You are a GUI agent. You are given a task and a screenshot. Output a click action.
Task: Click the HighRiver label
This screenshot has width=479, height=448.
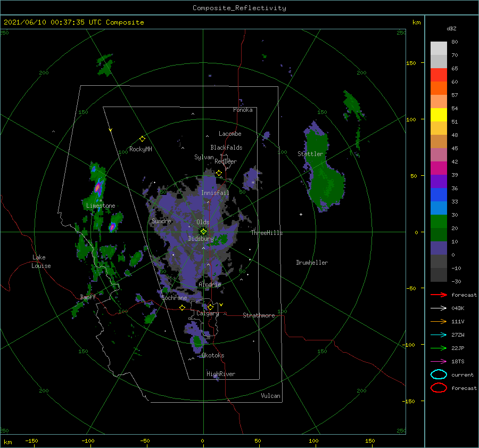(221, 374)
